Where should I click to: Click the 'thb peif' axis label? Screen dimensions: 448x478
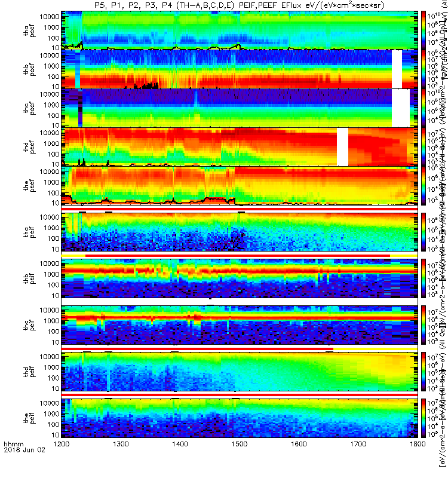click(x=29, y=278)
